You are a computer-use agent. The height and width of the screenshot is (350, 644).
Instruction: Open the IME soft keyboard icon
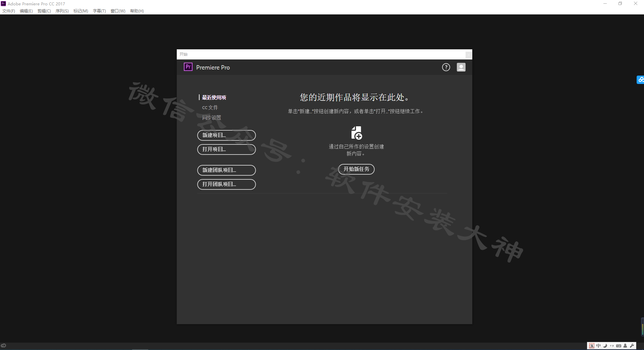(x=619, y=346)
